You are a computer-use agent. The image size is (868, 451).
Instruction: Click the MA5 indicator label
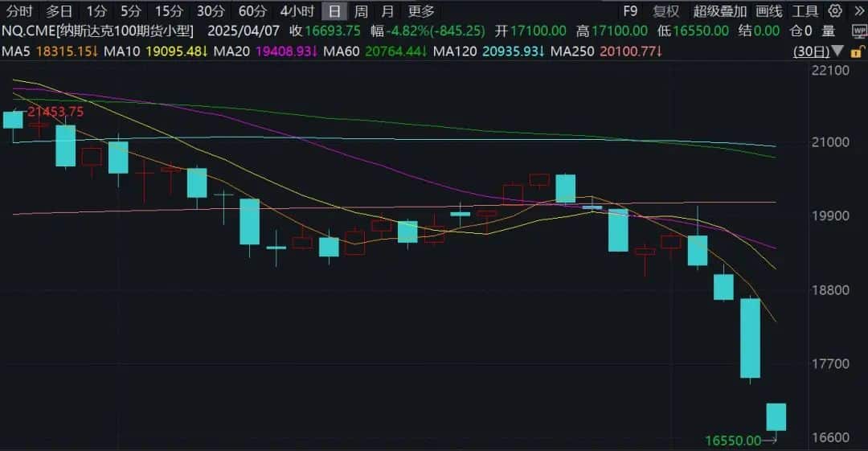(16, 51)
